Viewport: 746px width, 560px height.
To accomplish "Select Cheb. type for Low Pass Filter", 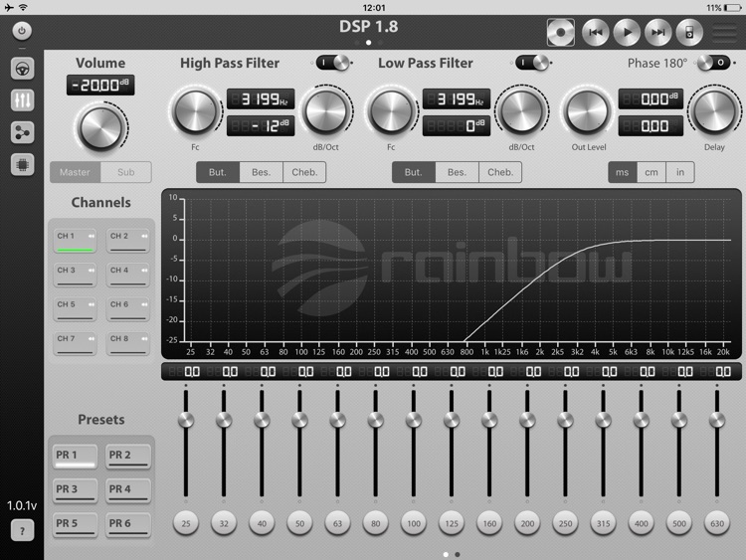I will coord(500,172).
